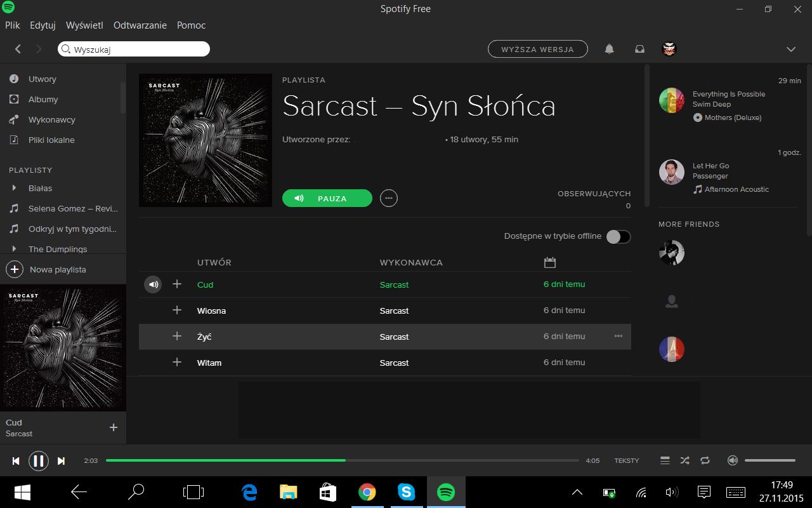Sort by the WYKONAWCA column header
Viewport: 812px width, 508px height.
(411, 262)
